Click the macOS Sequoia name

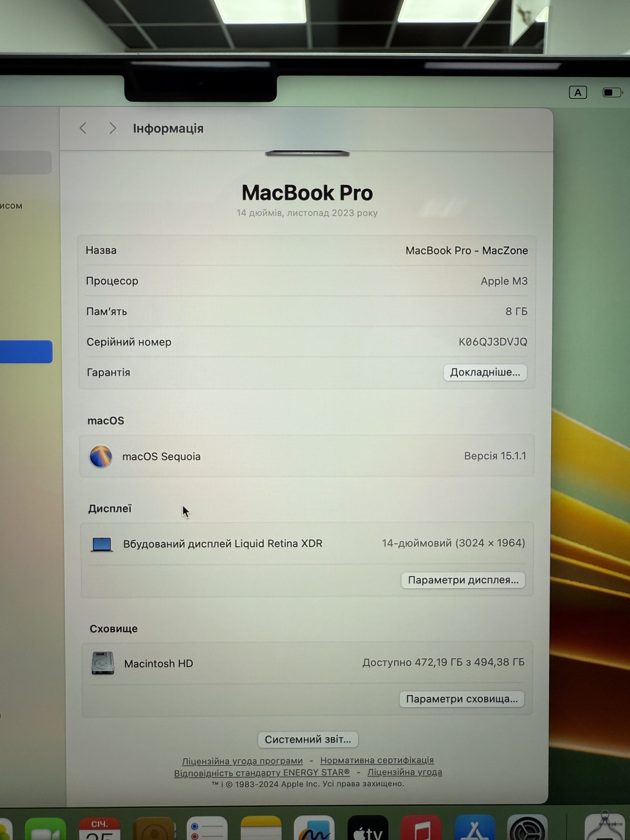161,456
